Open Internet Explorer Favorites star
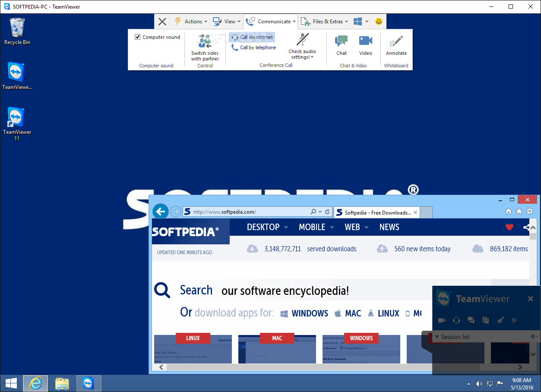 pyautogui.click(x=519, y=212)
